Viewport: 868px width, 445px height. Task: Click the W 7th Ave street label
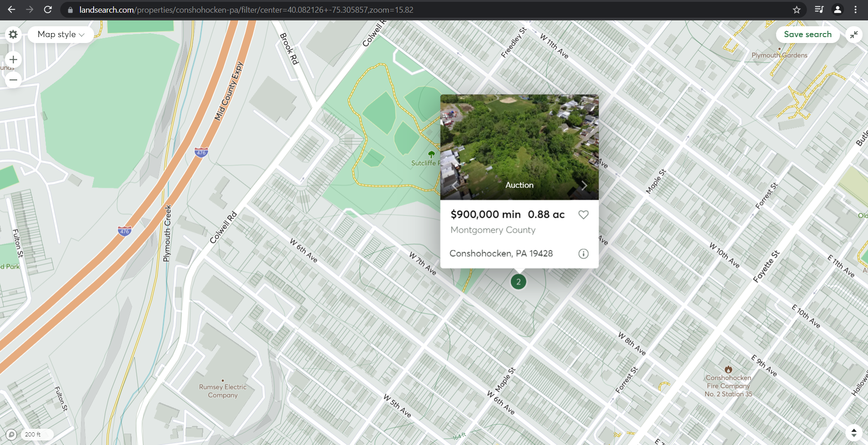tap(423, 264)
